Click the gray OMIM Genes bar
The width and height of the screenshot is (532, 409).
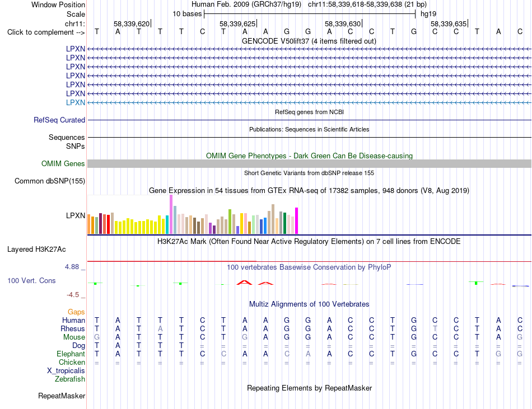(309, 164)
